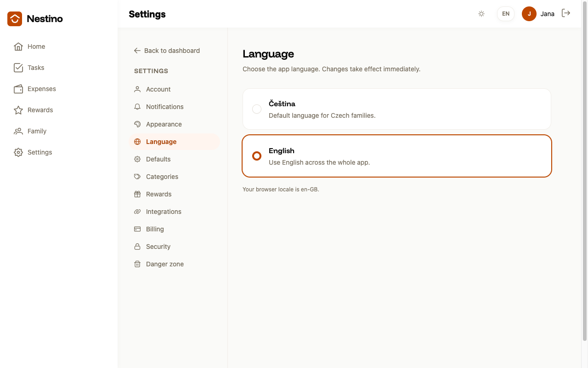Click the Billing credit card icon
The width and height of the screenshot is (588, 368).
[x=137, y=229]
